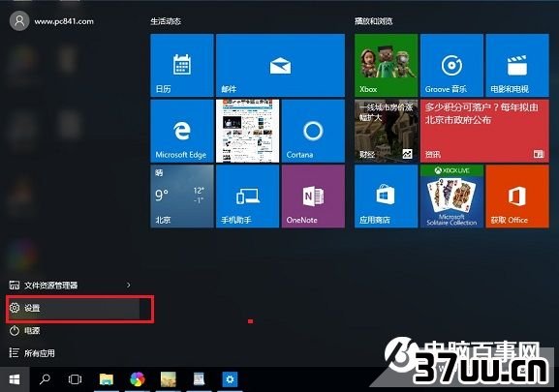Viewport: 559px width, 392px height.
Task: Open Microsoft Solitaire Collection tile
Action: tap(451, 196)
